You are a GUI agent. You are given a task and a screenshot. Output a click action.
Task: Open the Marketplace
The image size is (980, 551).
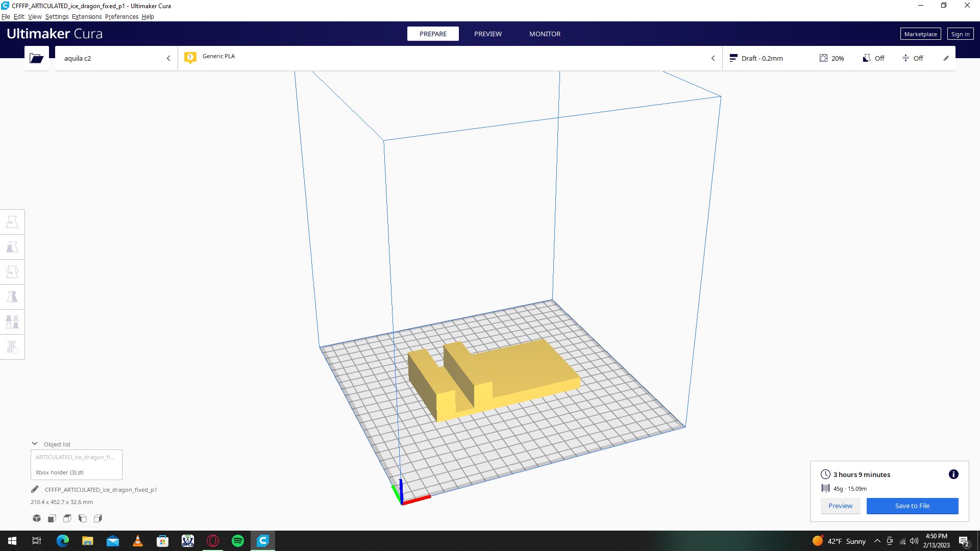click(920, 34)
